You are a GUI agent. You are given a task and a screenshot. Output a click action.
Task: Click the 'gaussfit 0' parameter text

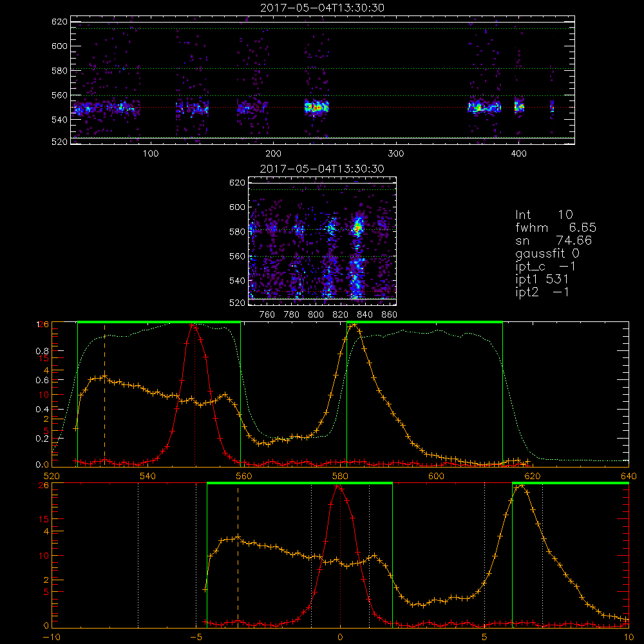(x=547, y=253)
